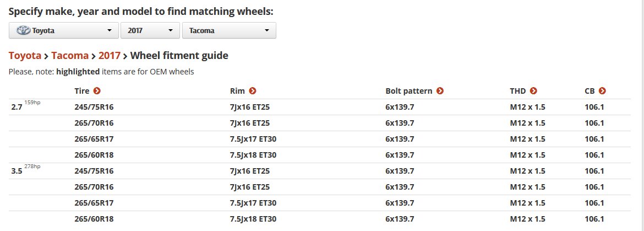Go to the Toyota breadcrumb link
The width and height of the screenshot is (644, 231).
coord(25,56)
